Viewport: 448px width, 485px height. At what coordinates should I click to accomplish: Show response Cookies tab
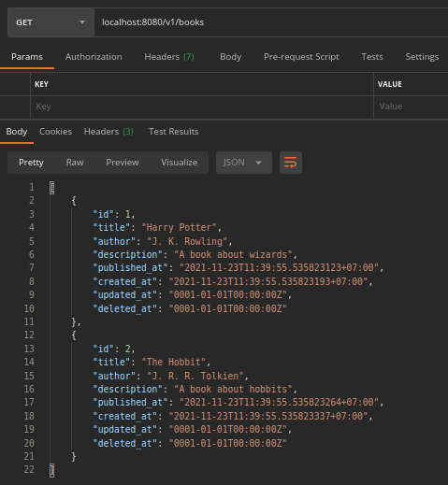pos(55,132)
